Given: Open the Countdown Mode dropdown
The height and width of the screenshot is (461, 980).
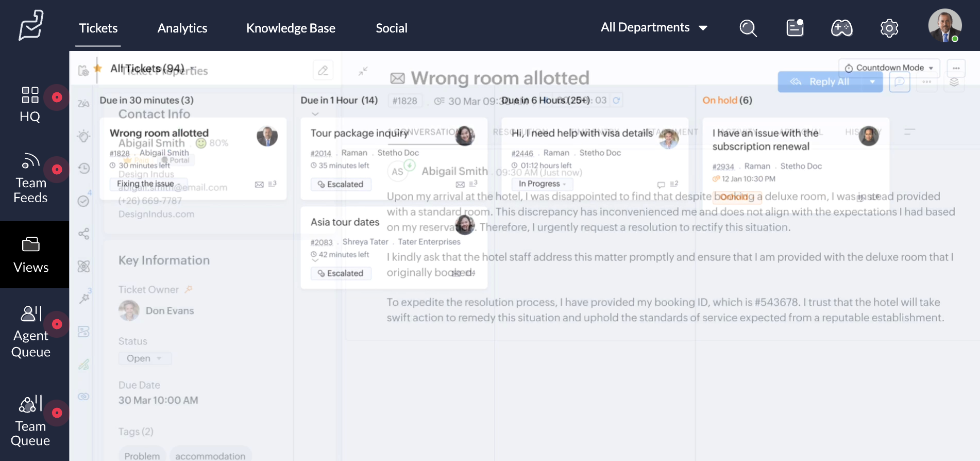Looking at the screenshot, I should pos(889,68).
